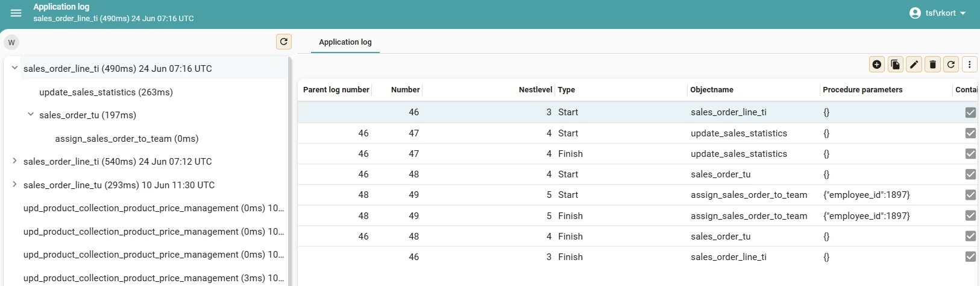980x286 pixels.
Task: Toggle checkbox in first sales_order_line_ti Start row
Action: click(x=970, y=112)
